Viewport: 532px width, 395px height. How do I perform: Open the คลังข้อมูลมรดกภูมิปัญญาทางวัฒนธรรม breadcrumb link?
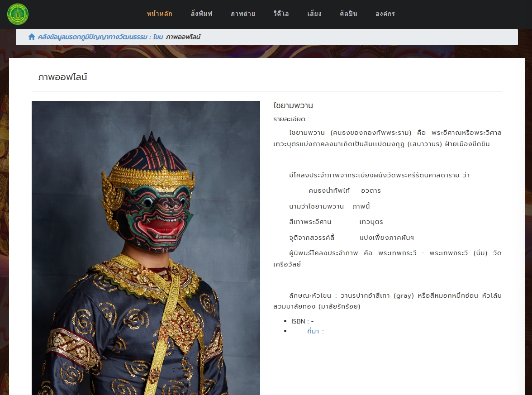(x=92, y=37)
